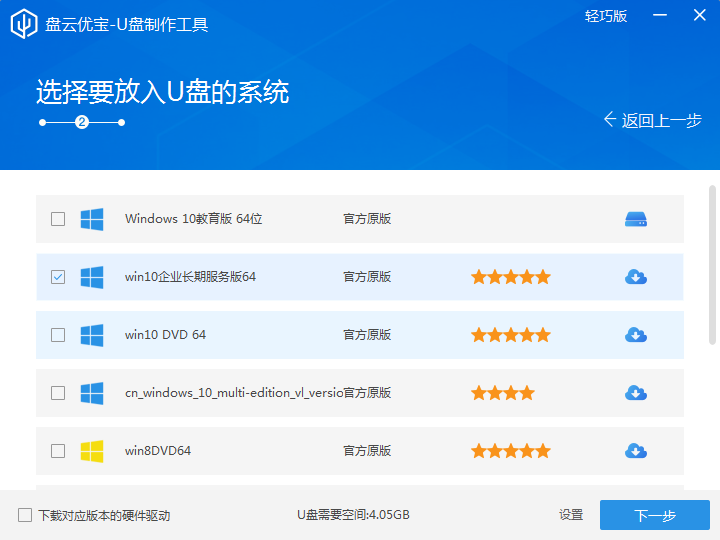Uncheck the win10企业长期服务版64 checkbox
The height and width of the screenshot is (540, 720).
point(58,277)
